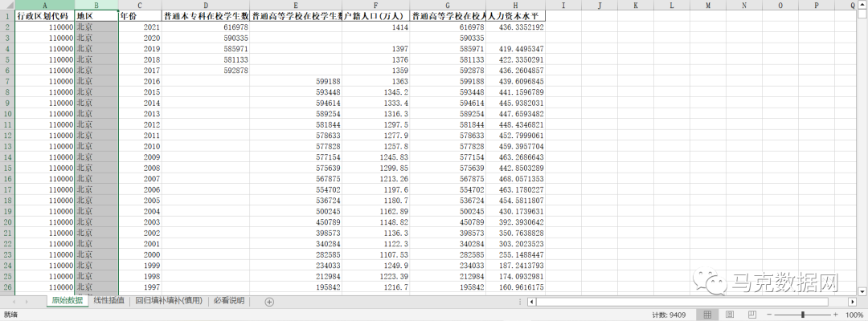The image size is (868, 321).
Task: Click vertical scrollbar down arrow
Action: (x=862, y=291)
